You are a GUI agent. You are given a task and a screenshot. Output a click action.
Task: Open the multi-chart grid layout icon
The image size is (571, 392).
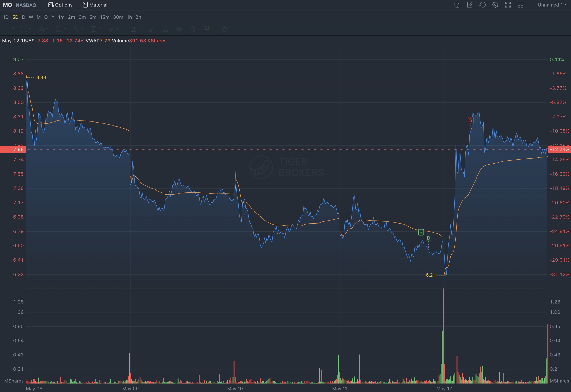click(521, 5)
